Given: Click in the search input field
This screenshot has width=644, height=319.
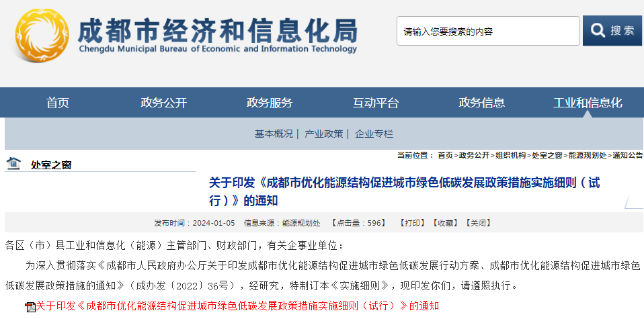Looking at the screenshot, I should [x=487, y=31].
